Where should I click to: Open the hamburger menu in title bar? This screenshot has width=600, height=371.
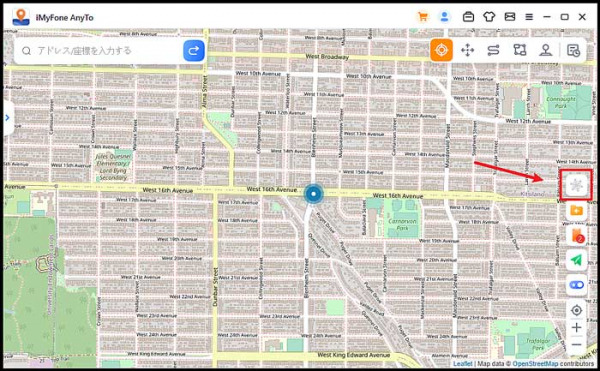pos(529,17)
